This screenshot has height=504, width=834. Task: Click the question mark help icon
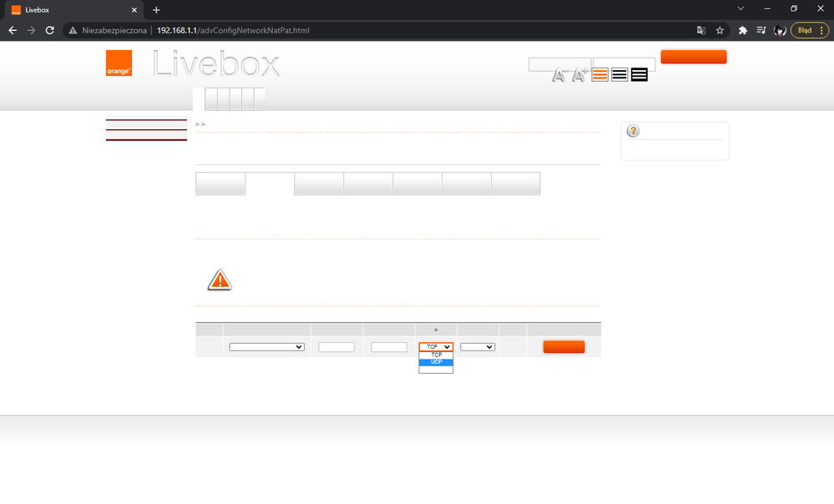[632, 130]
